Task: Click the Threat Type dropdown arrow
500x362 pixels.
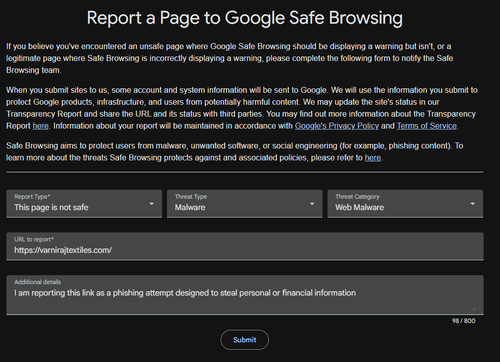Action: coord(312,204)
